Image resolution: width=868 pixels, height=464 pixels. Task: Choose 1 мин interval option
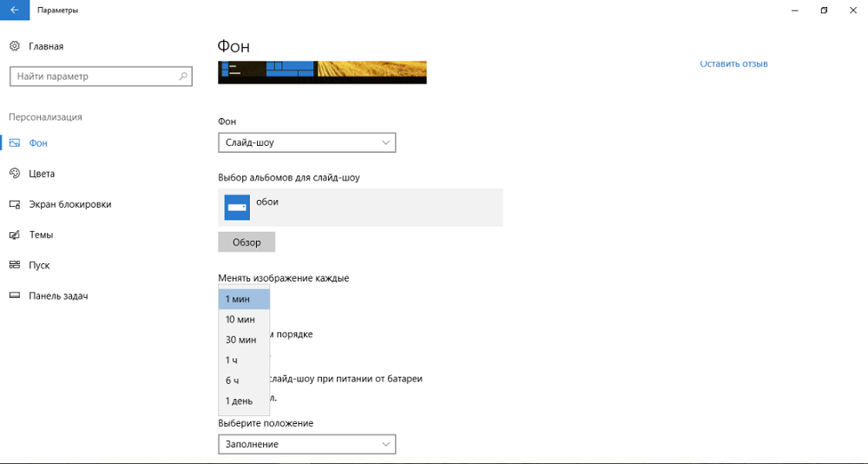[x=244, y=299]
